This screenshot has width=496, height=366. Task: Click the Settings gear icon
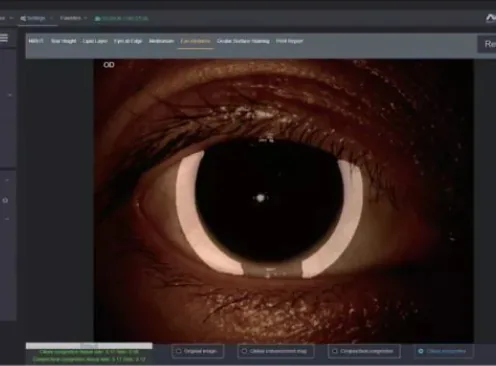(x=23, y=18)
